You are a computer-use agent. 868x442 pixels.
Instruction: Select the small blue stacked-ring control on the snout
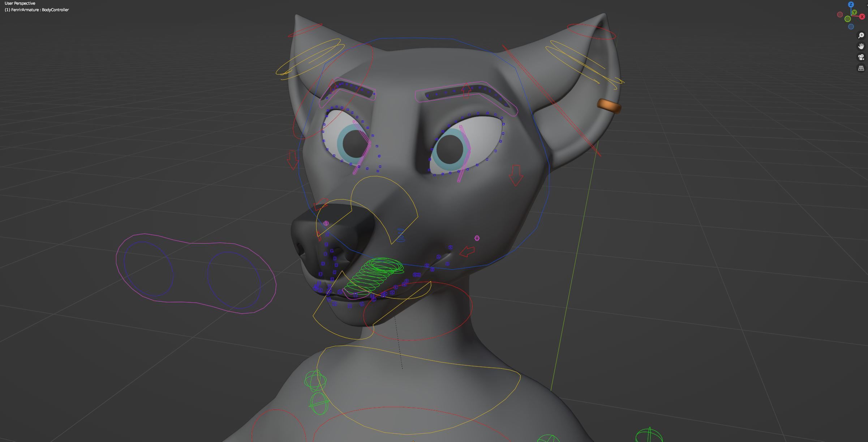(401, 235)
